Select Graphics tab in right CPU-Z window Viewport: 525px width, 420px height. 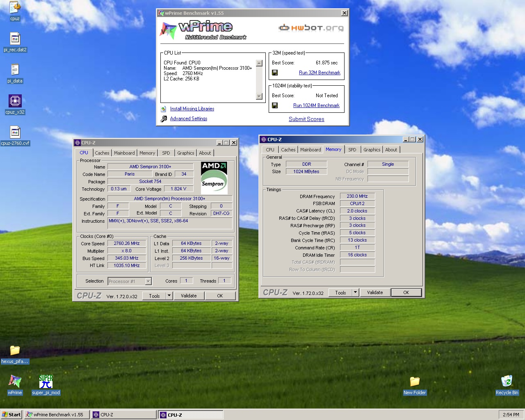pos(372,150)
